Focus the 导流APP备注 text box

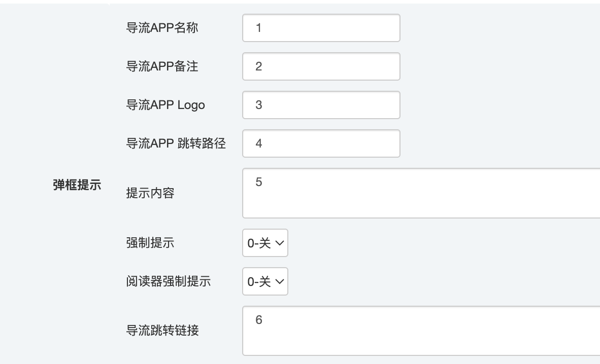point(321,66)
